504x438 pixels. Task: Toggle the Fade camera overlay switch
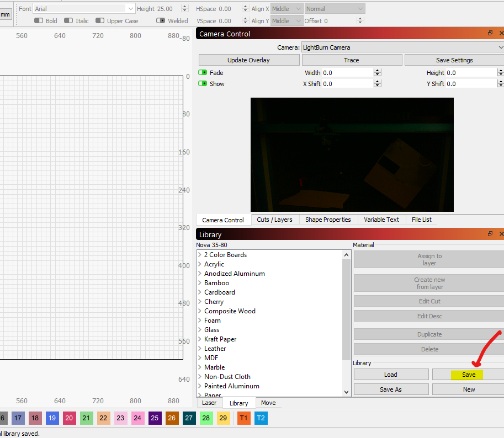point(203,73)
